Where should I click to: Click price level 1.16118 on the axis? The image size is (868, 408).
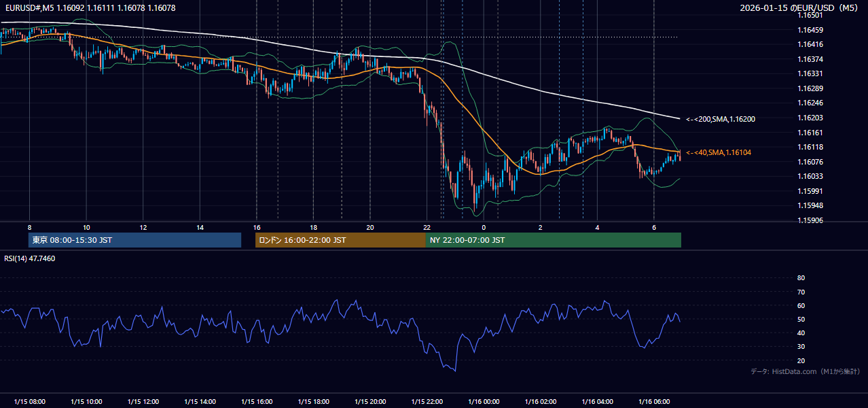810,147
